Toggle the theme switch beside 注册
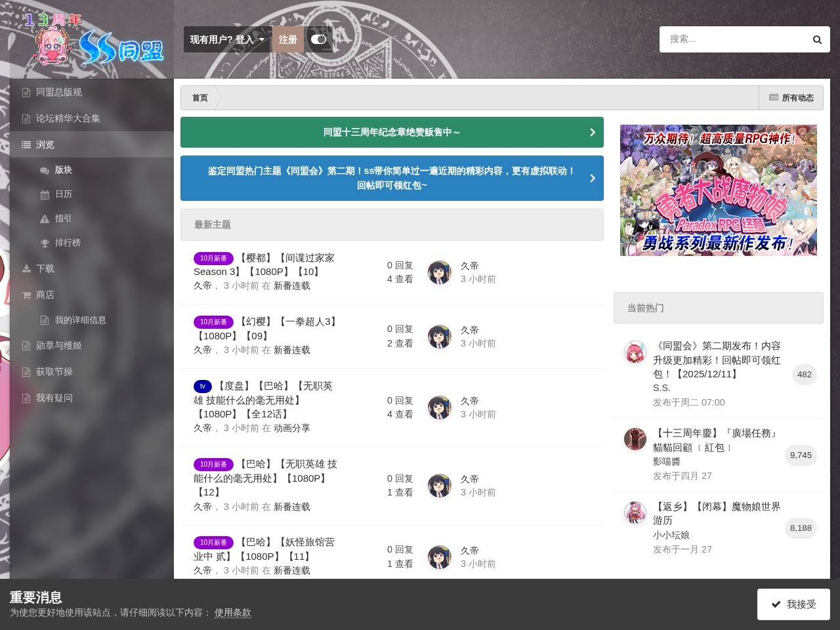Viewport: 840px width, 630px height. (318, 39)
